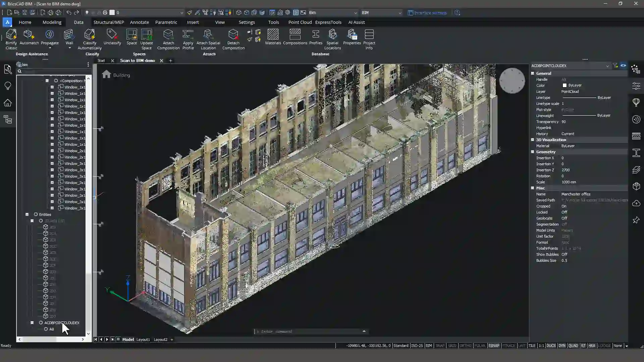Expand the Entities section in tree
This screenshot has height=362, width=644.
[x=26, y=215]
